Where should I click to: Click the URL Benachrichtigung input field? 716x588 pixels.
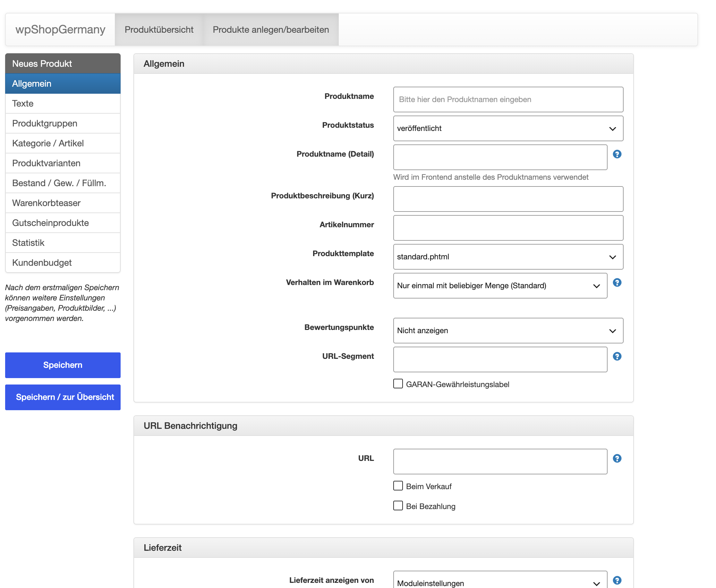point(500,462)
